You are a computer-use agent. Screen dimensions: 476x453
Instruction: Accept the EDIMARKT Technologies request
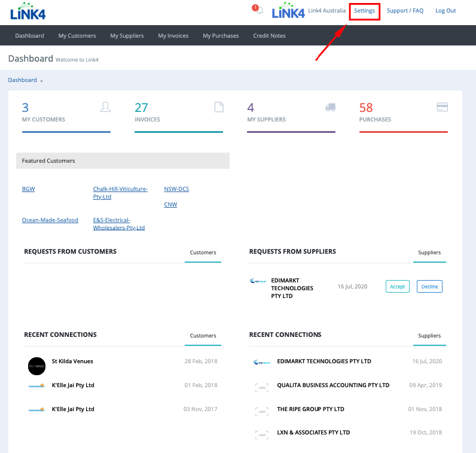click(398, 287)
